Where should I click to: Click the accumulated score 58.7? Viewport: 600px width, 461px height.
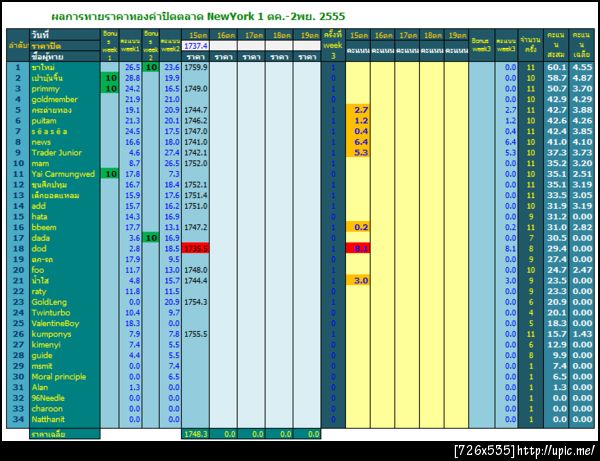pos(556,78)
